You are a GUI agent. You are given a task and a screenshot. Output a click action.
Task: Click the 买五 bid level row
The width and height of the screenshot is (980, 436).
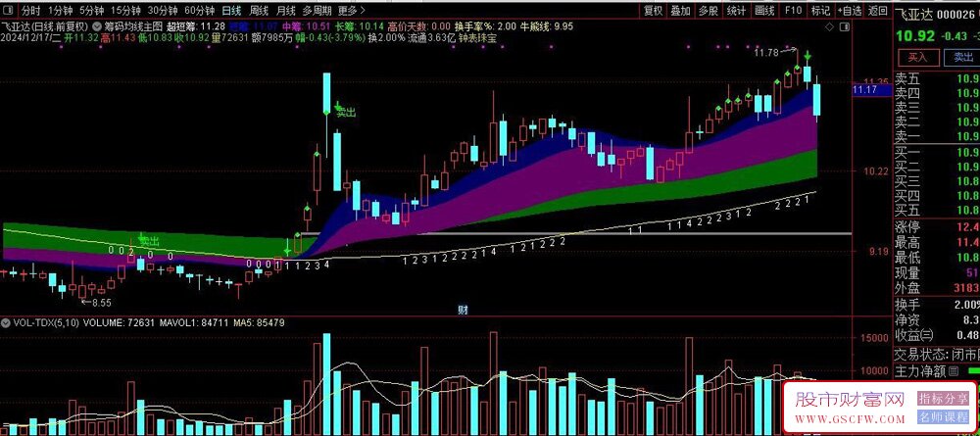(937, 210)
